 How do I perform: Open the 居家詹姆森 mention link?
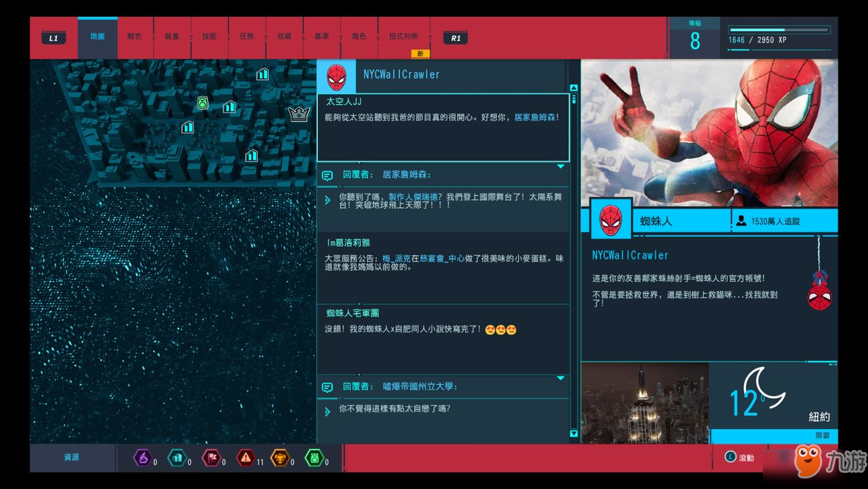[x=535, y=117]
